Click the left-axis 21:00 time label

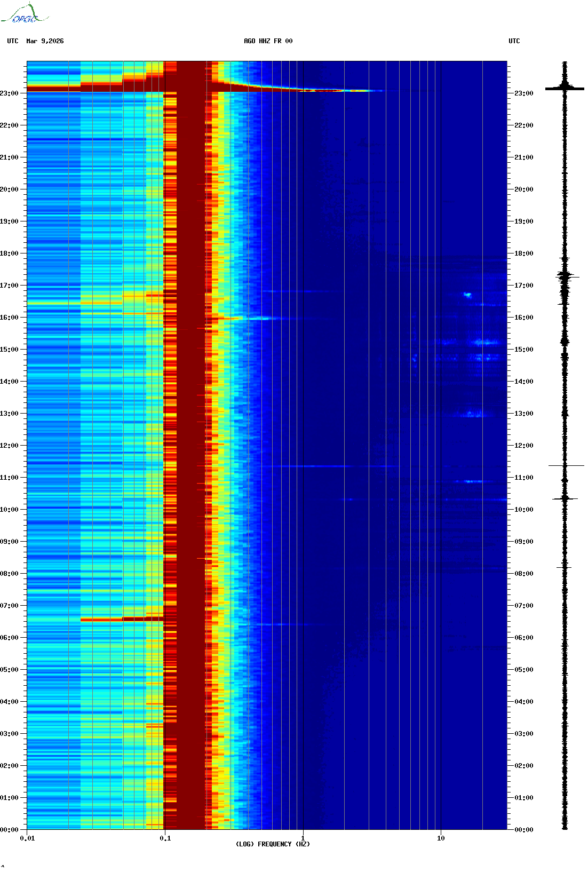[9, 157]
